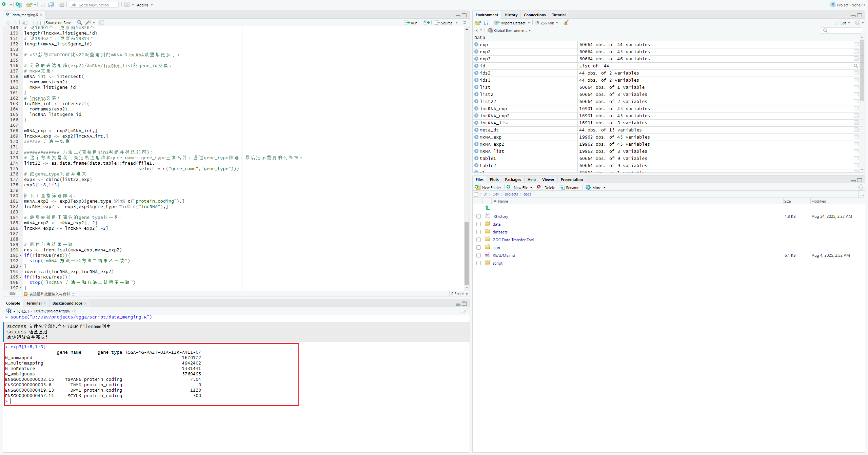Check the data folder checkbox
868x455 pixels.
click(x=479, y=224)
